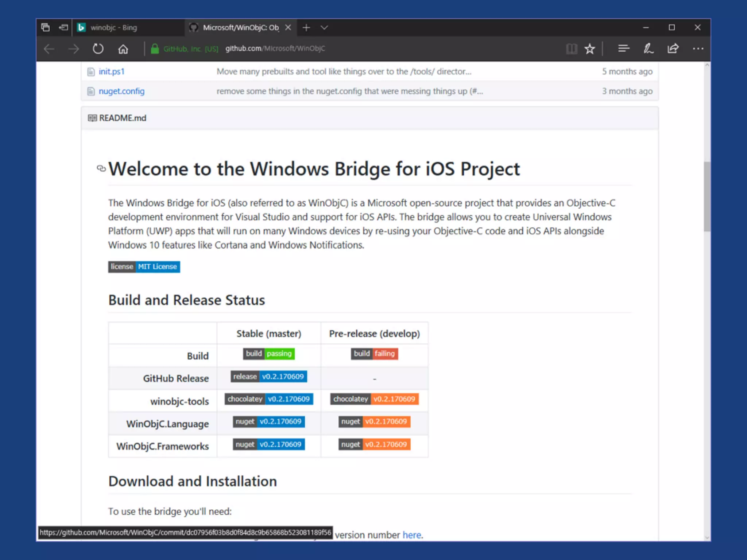The width and height of the screenshot is (747, 560).
Task: Open the init.ps1 file link
Action: (111, 71)
